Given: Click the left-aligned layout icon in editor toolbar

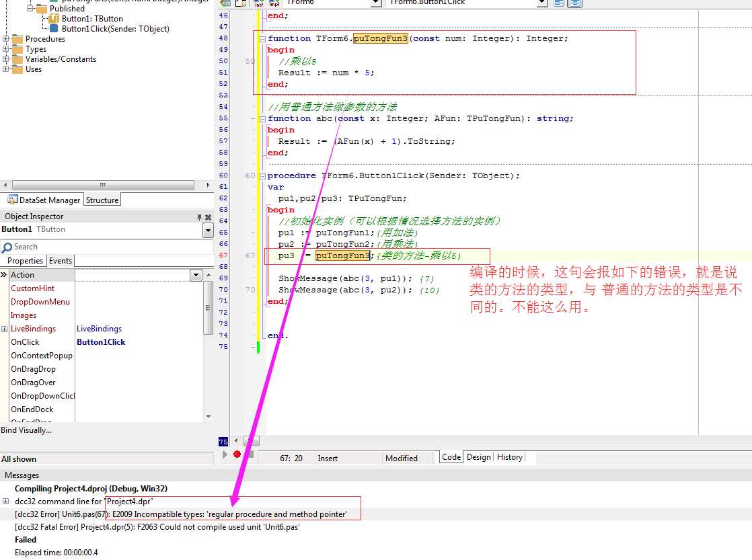Looking at the screenshot, I should click(x=559, y=3).
